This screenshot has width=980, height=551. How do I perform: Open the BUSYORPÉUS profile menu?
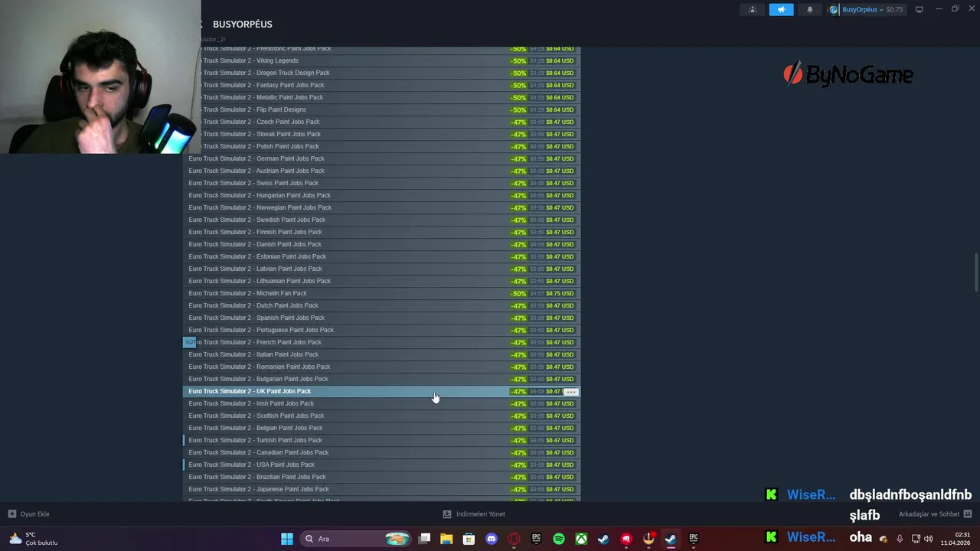pos(242,24)
